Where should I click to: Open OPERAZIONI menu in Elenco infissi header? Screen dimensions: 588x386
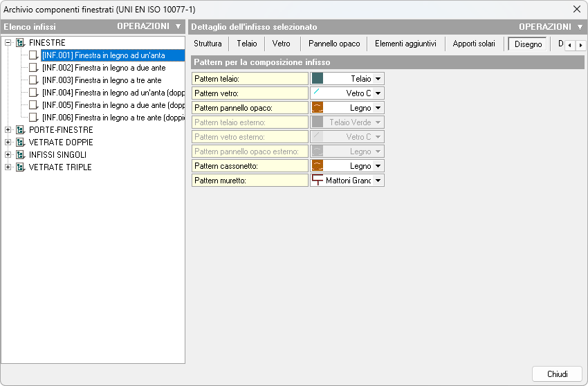[149, 26]
